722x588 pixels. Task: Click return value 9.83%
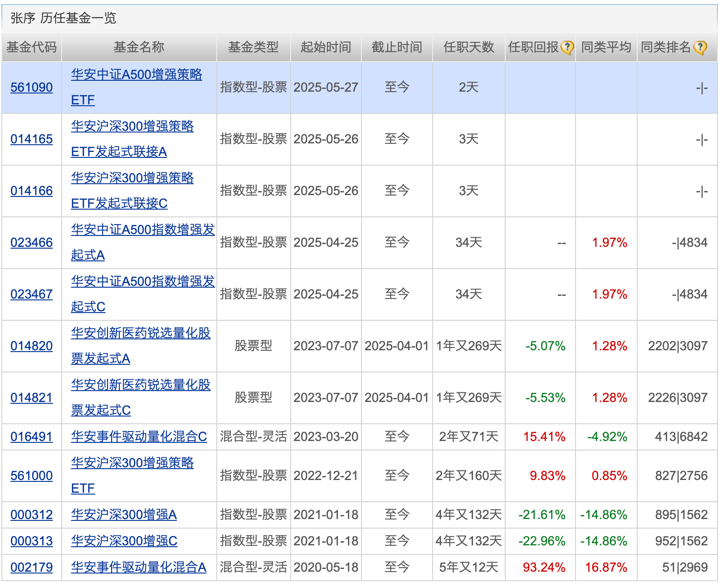(x=548, y=476)
